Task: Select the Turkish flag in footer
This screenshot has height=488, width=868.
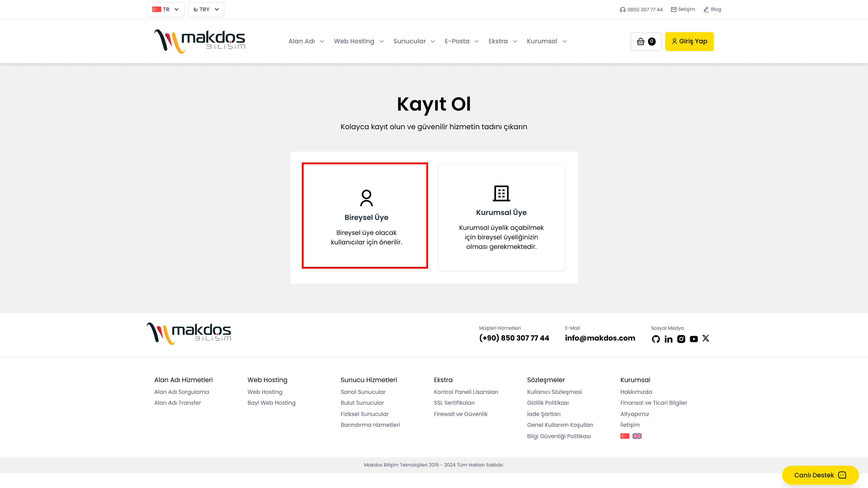Action: pyautogui.click(x=625, y=436)
